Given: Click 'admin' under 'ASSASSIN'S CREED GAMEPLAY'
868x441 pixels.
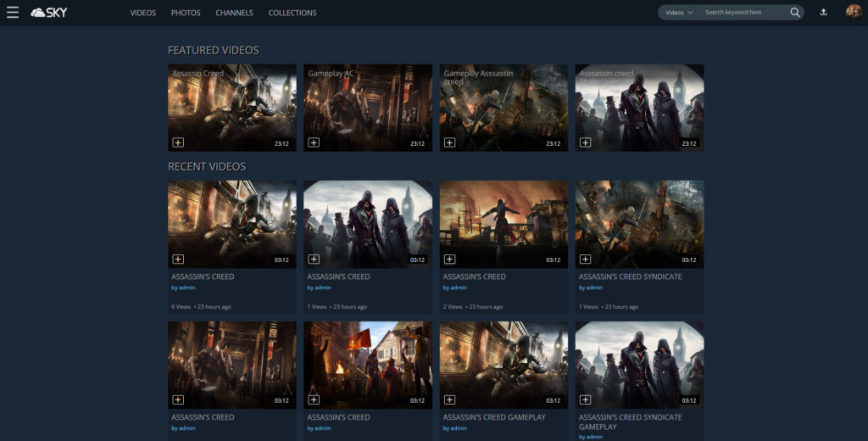Looking at the screenshot, I should 459,428.
